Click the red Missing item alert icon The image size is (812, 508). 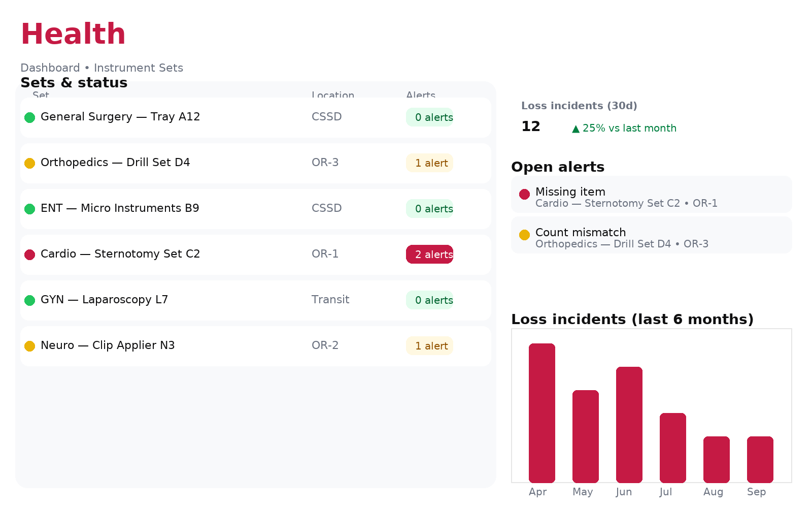pyautogui.click(x=524, y=194)
